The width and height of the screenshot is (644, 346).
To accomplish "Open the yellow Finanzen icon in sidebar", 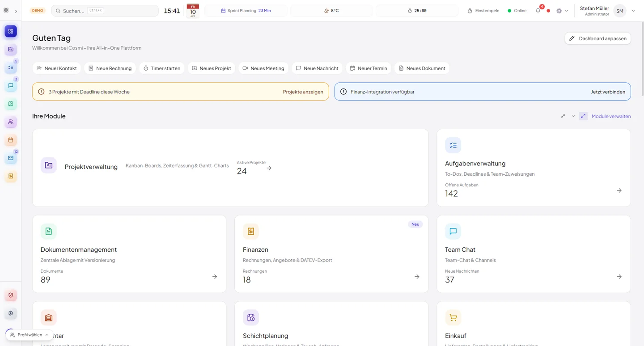I will click(11, 176).
